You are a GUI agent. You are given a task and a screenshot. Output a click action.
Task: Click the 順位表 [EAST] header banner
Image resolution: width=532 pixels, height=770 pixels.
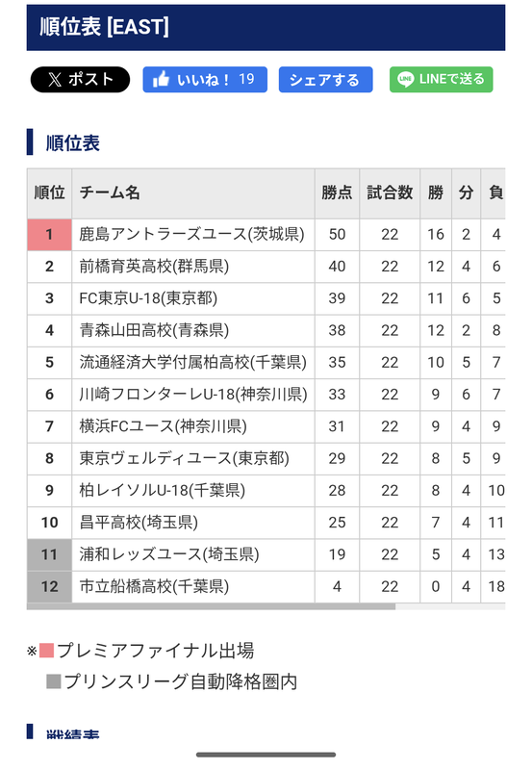point(266,28)
